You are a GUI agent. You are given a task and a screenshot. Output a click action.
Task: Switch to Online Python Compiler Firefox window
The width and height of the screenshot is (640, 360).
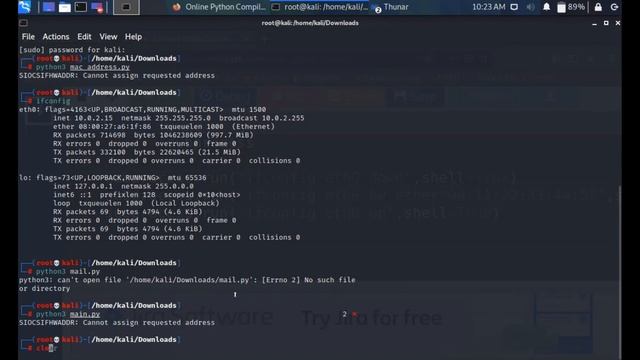[219, 7]
